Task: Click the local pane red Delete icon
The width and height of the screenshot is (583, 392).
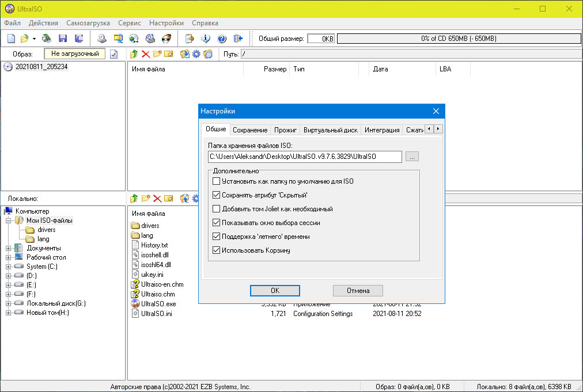Action: click(157, 199)
